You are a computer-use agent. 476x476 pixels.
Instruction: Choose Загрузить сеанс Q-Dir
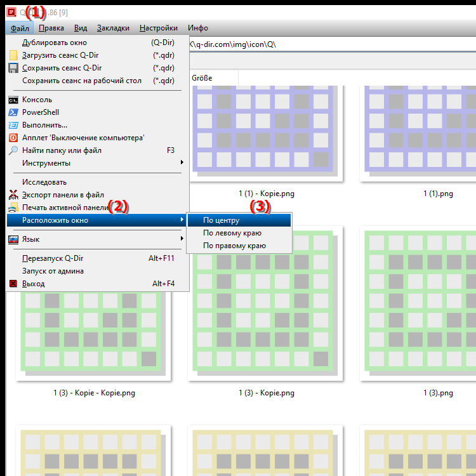[97, 55]
